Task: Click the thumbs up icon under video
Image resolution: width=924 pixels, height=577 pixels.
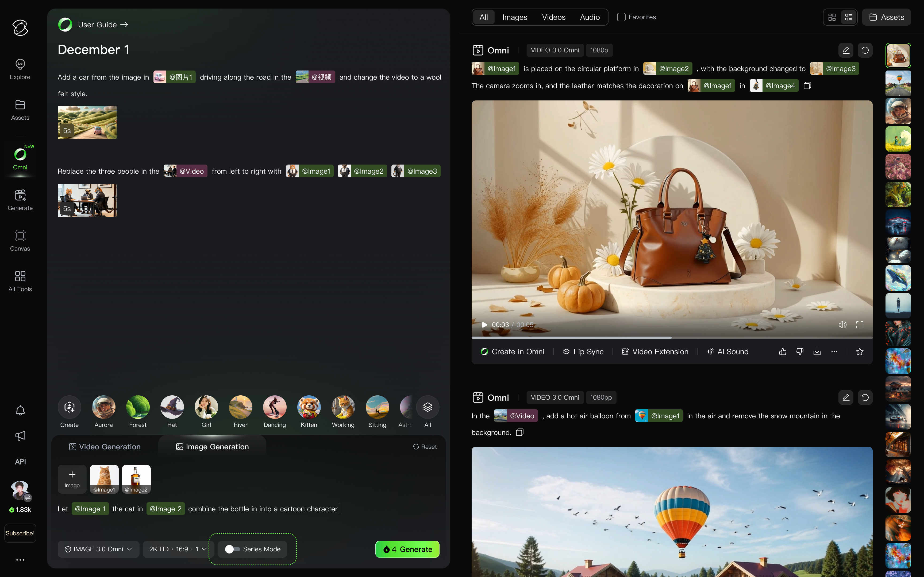Action: [x=782, y=352]
